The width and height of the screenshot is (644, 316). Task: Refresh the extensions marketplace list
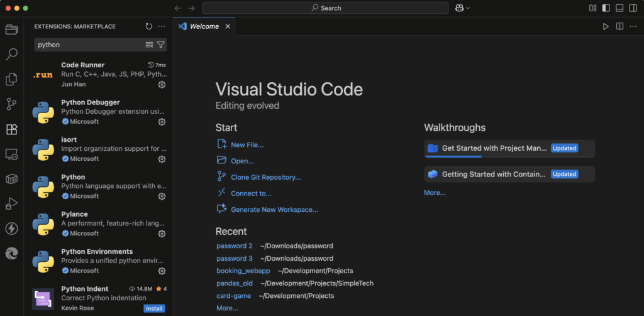148,26
